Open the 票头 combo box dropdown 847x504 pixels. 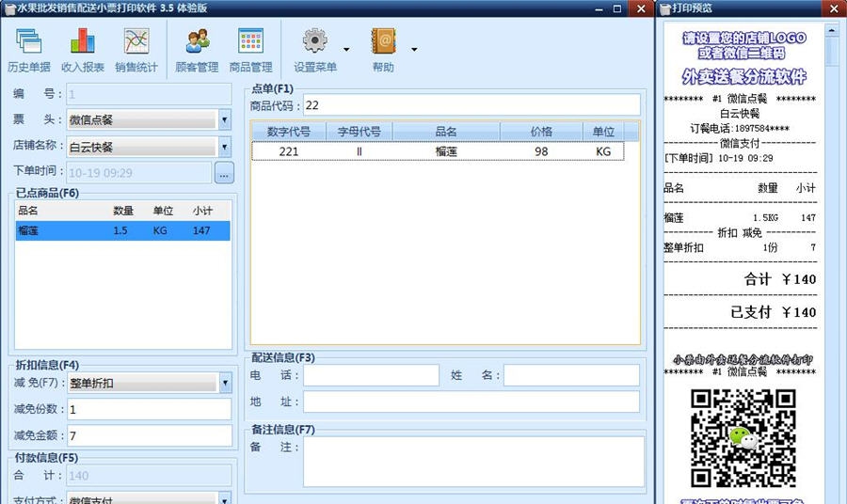(x=225, y=119)
